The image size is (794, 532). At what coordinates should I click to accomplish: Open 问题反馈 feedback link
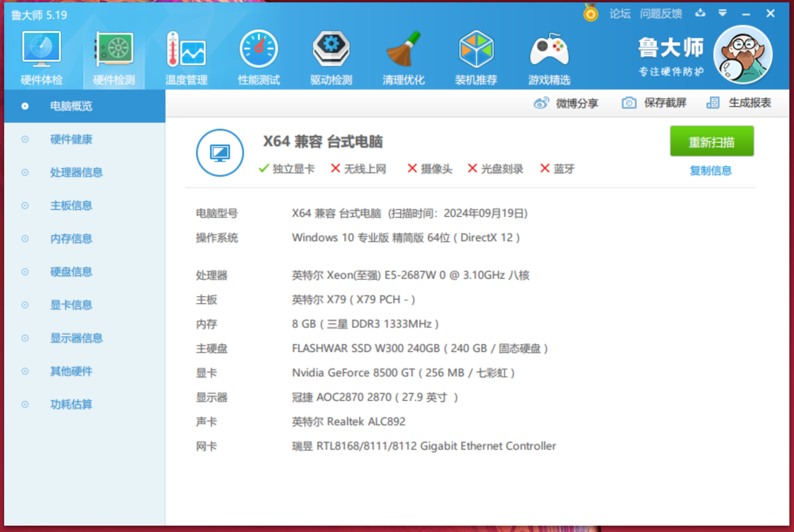click(661, 13)
